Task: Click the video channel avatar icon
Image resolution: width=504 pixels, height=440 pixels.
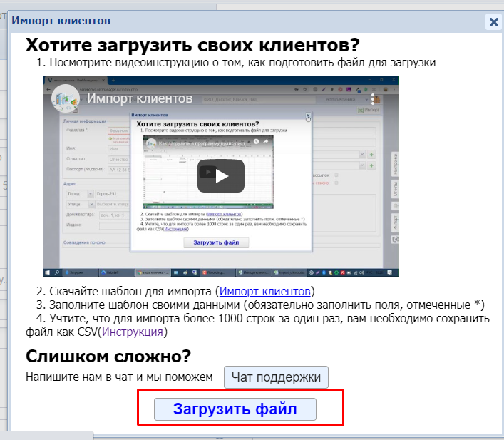Action: tap(66, 98)
